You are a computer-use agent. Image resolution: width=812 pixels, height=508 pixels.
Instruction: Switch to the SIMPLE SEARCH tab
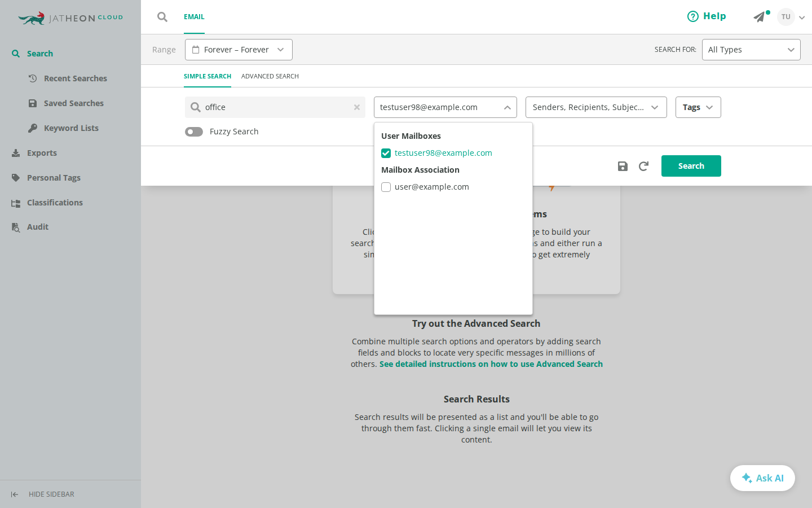click(x=208, y=76)
